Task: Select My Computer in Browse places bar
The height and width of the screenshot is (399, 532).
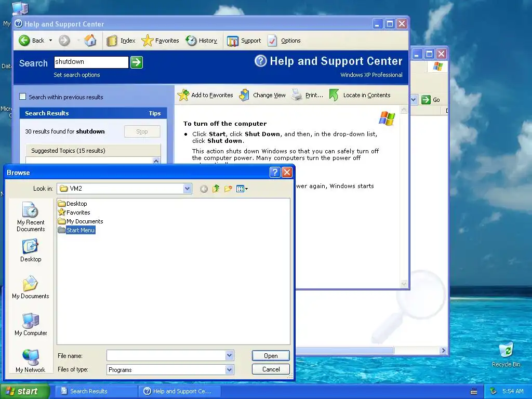Action: [31, 324]
